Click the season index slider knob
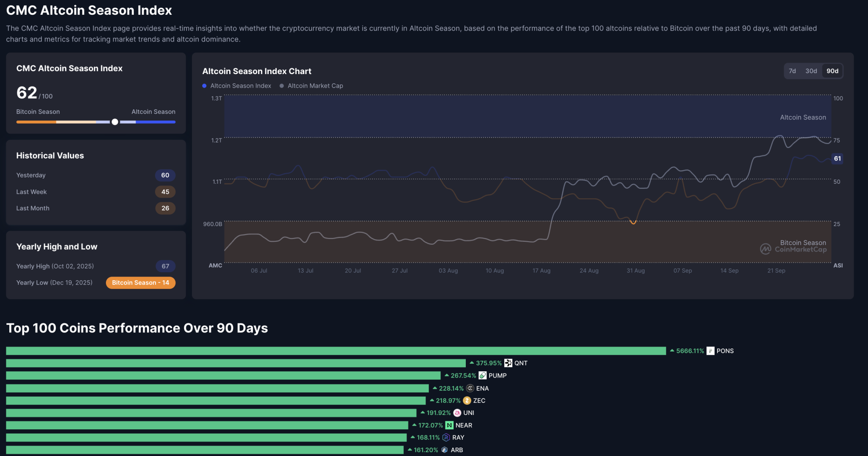The width and height of the screenshot is (868, 456). point(115,122)
